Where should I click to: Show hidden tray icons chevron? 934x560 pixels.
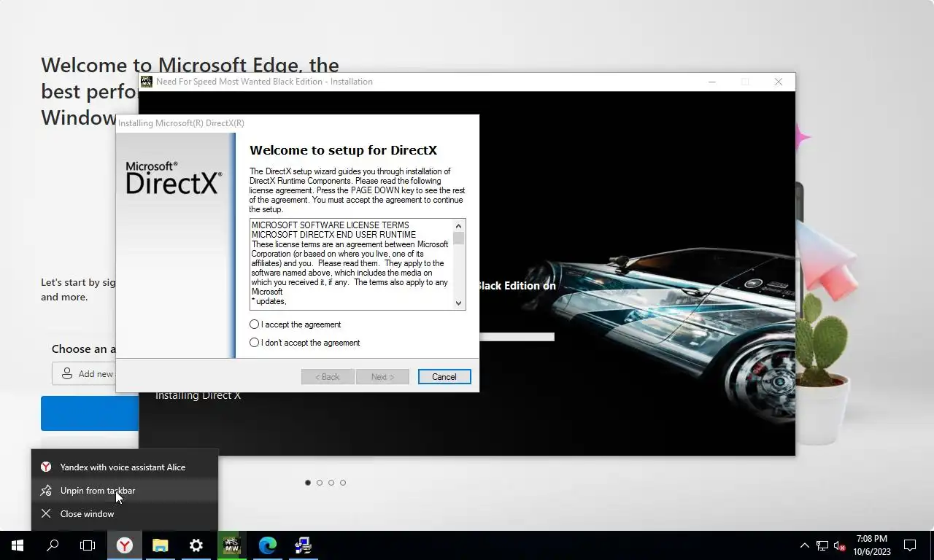pos(805,545)
